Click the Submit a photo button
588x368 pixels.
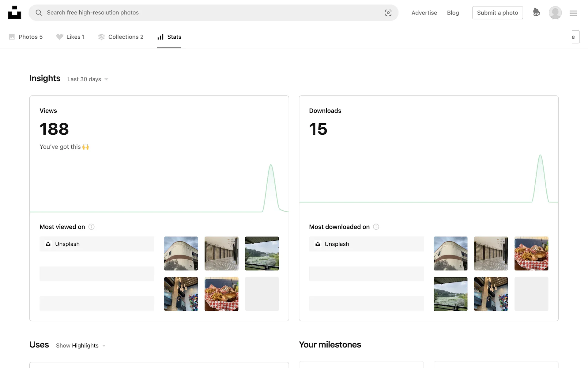pyautogui.click(x=497, y=13)
